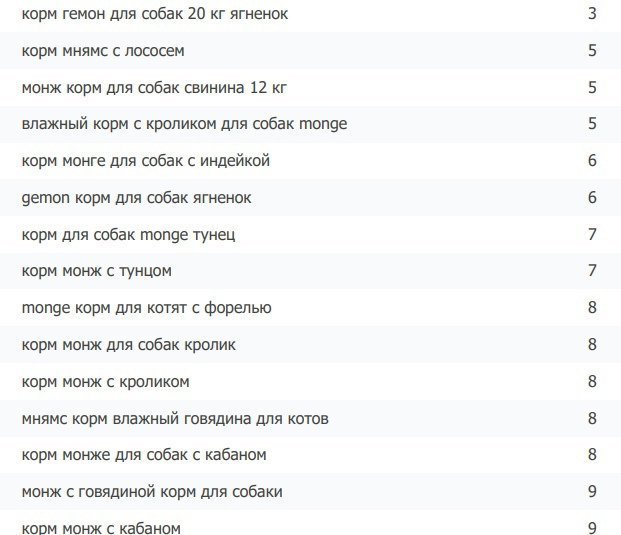
Task: Click count 8 in монж с кроликом row
Action: tap(592, 382)
